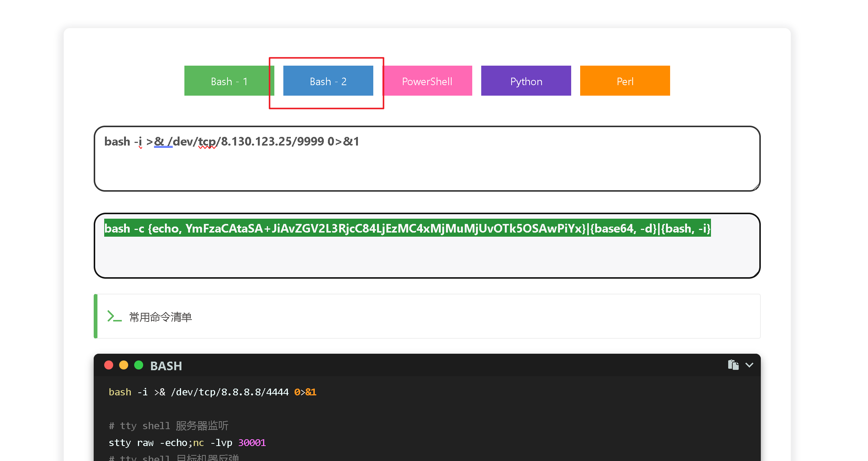This screenshot has height=461, width=868.
Task: Click the red dot on the BASH code block
Action: pyautogui.click(x=109, y=365)
